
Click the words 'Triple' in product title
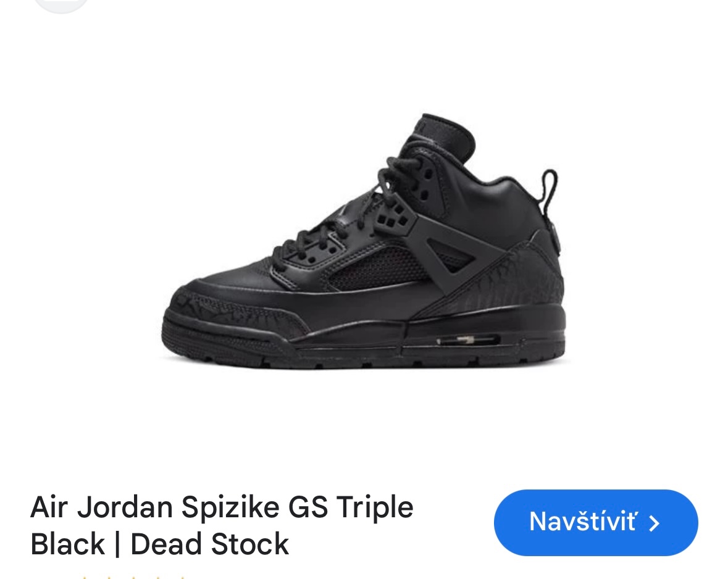click(375, 508)
